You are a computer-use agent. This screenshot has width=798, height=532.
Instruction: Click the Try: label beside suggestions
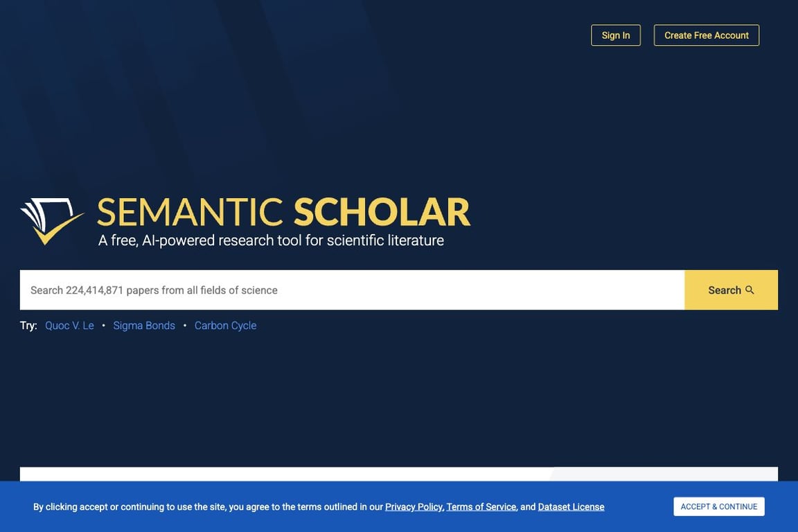tap(28, 326)
